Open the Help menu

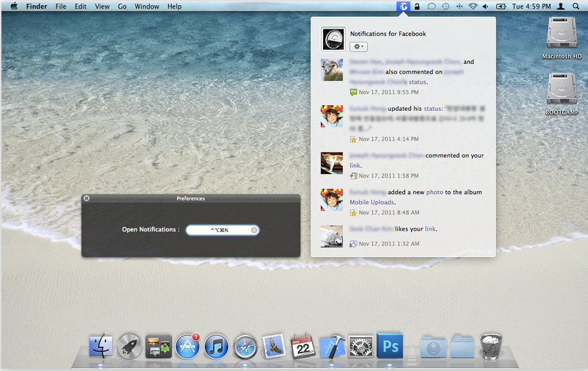click(175, 7)
